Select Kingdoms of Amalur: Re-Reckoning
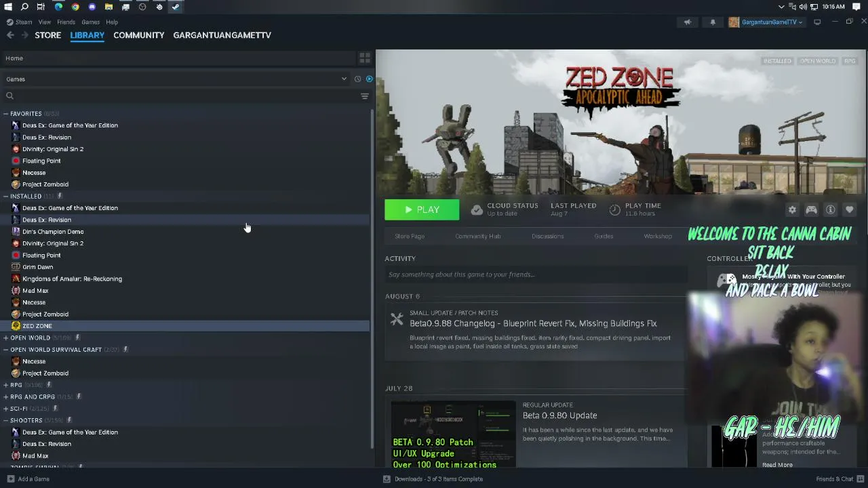Image resolution: width=868 pixels, height=488 pixels. point(72,279)
